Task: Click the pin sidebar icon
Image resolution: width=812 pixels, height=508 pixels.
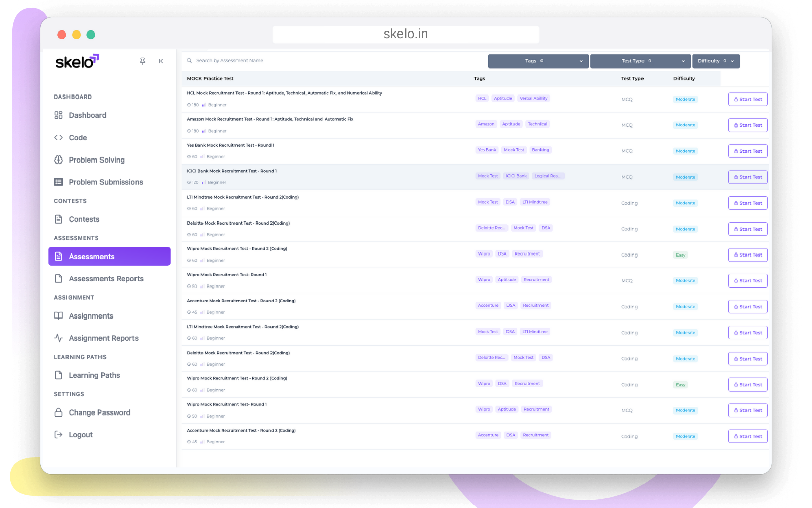Action: point(143,61)
